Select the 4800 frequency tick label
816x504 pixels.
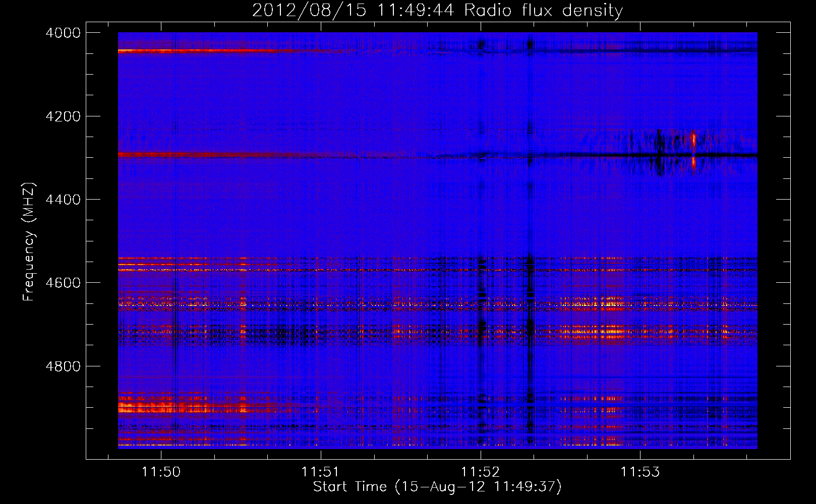pos(63,366)
